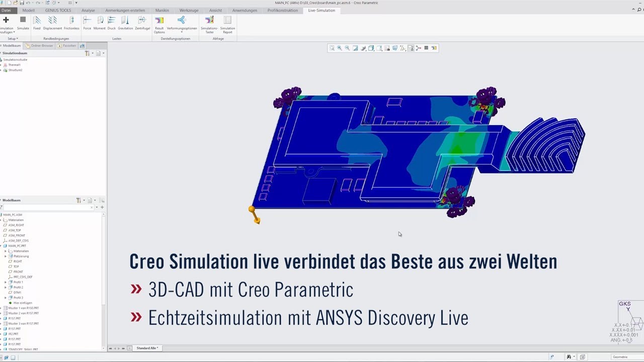Viewport: 644px width, 362px height.
Task: Expand the Platzierung node
Action: 6,256
